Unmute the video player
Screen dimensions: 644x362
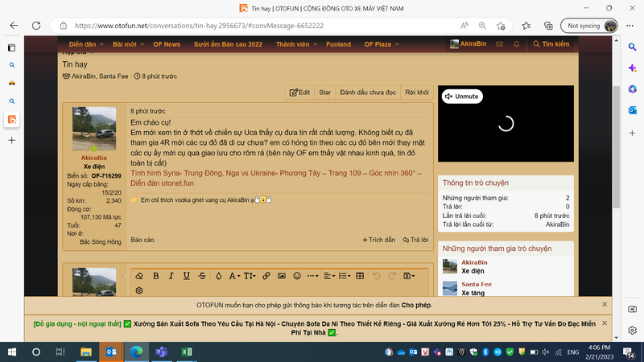coord(461,97)
